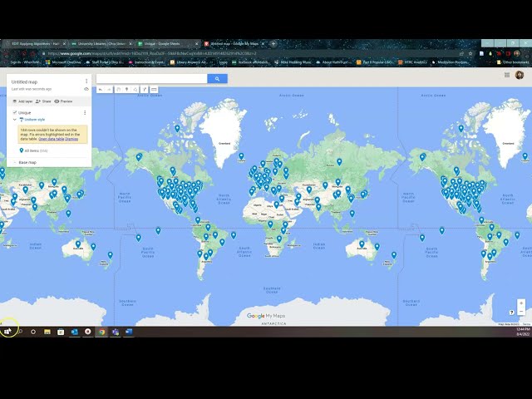The width and height of the screenshot is (532, 399).
Task: Bookmark this page with the star icon
Action: (x=470, y=53)
